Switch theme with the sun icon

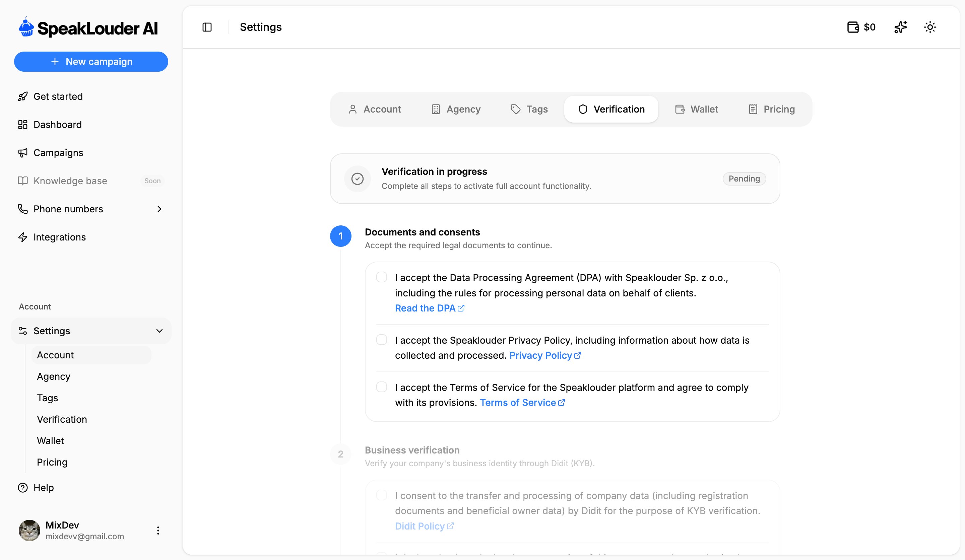(x=930, y=27)
